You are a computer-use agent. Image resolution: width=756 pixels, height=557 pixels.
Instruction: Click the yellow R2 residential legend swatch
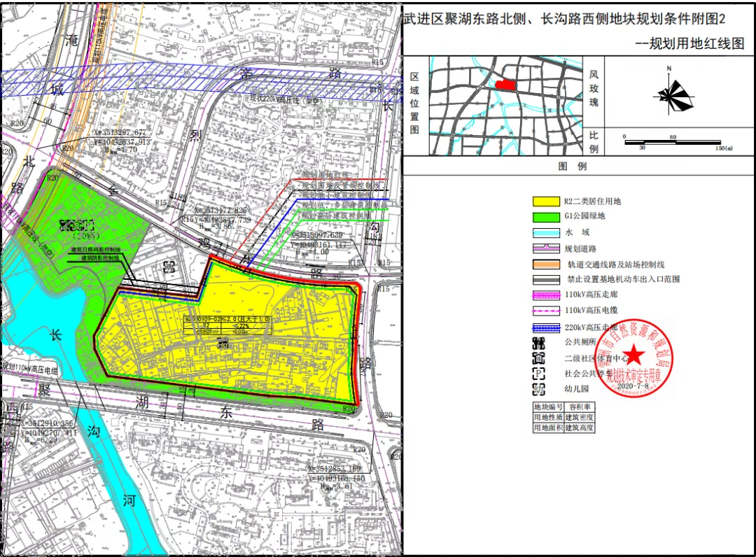[546, 202]
